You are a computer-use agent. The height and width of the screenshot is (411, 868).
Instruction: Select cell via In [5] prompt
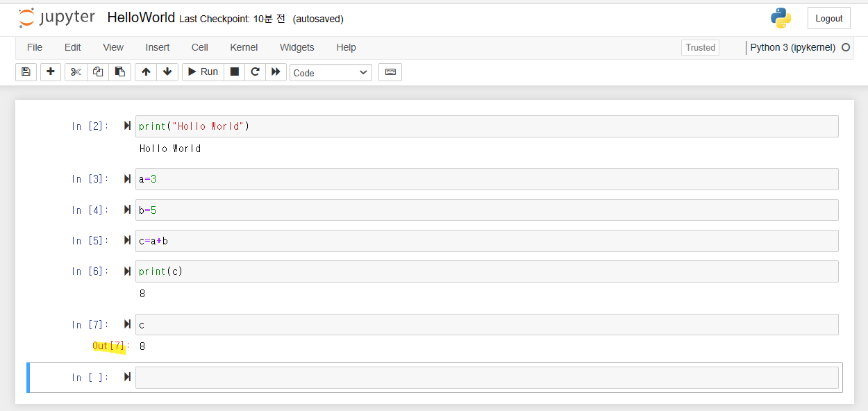(90, 240)
